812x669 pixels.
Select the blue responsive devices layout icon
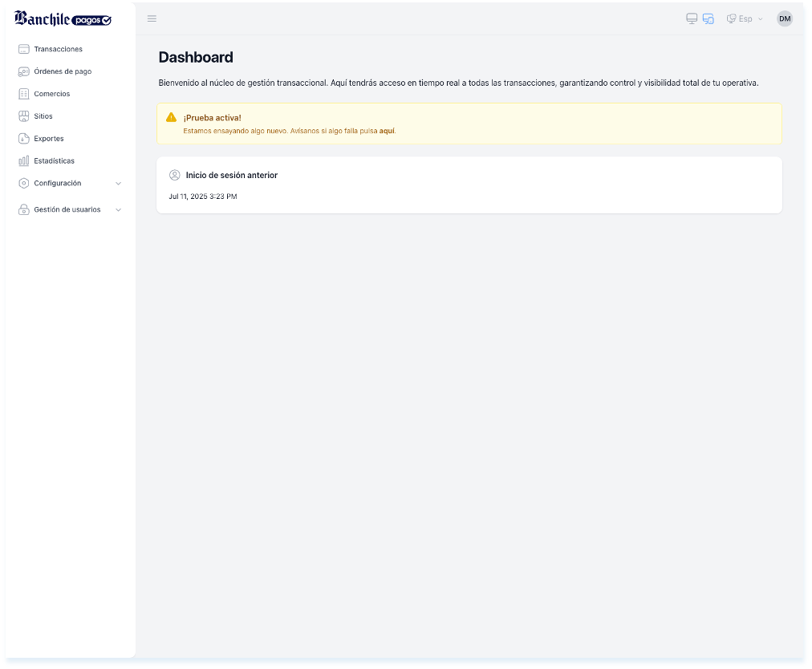708,18
